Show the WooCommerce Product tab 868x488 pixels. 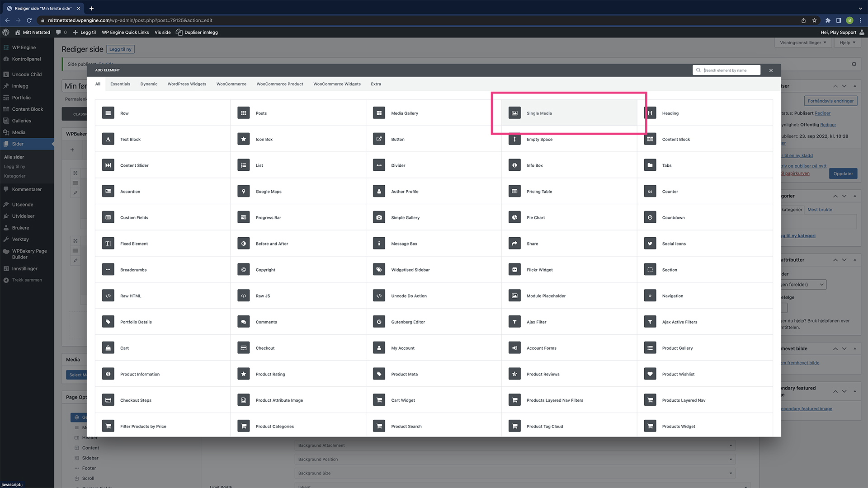pos(280,84)
